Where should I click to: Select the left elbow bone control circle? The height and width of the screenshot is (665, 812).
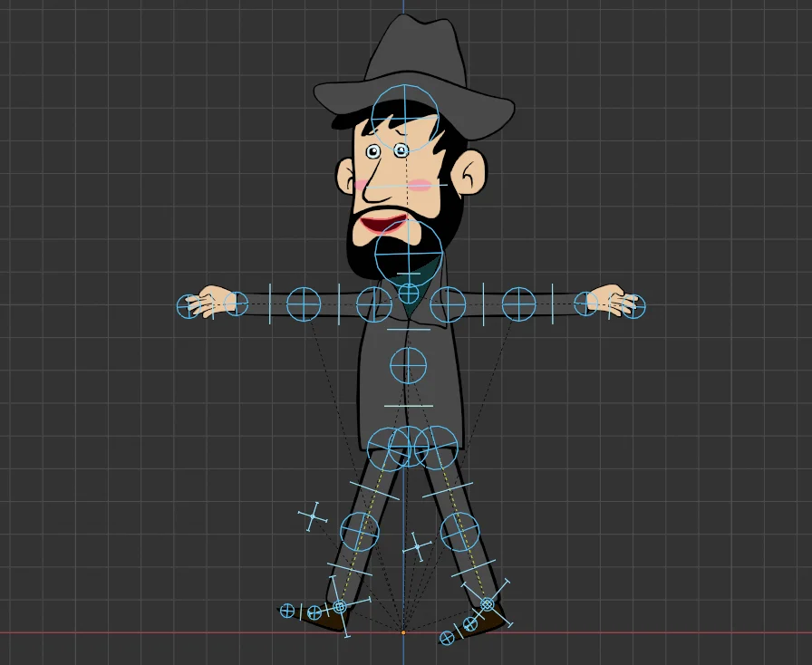302,303
